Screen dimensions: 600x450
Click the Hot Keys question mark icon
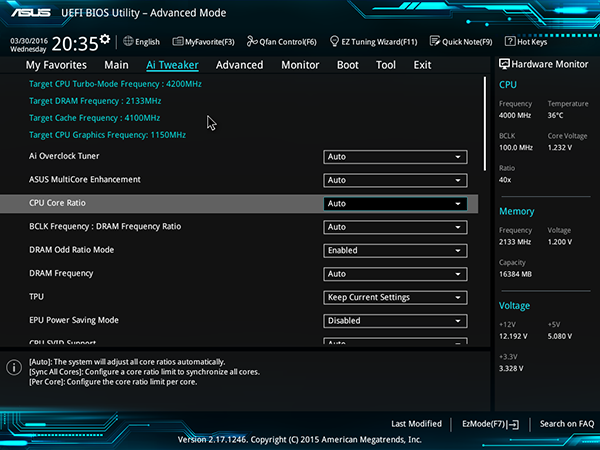point(510,41)
